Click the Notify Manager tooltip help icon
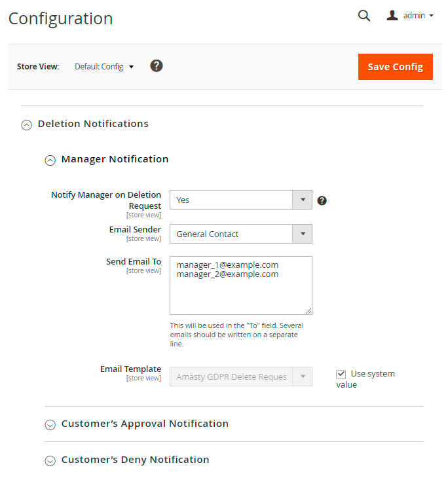This screenshot has width=448, height=478. coord(322,200)
